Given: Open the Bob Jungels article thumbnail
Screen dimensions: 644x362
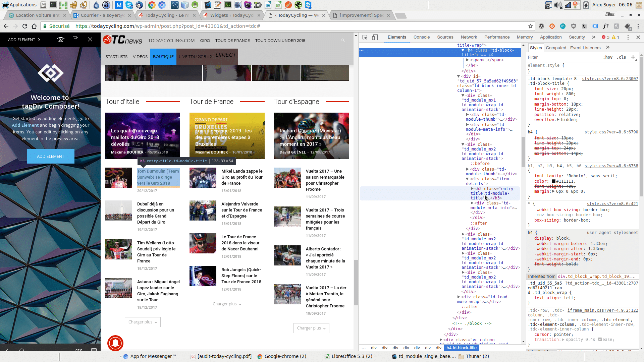Looking at the screenshot, I should point(203,276).
